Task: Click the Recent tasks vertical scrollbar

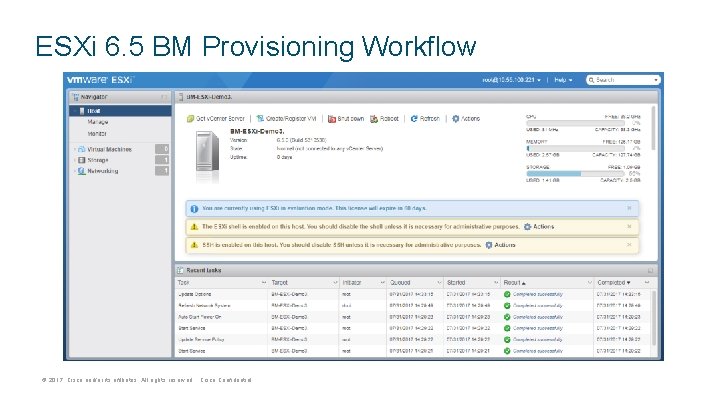Action: [654, 317]
